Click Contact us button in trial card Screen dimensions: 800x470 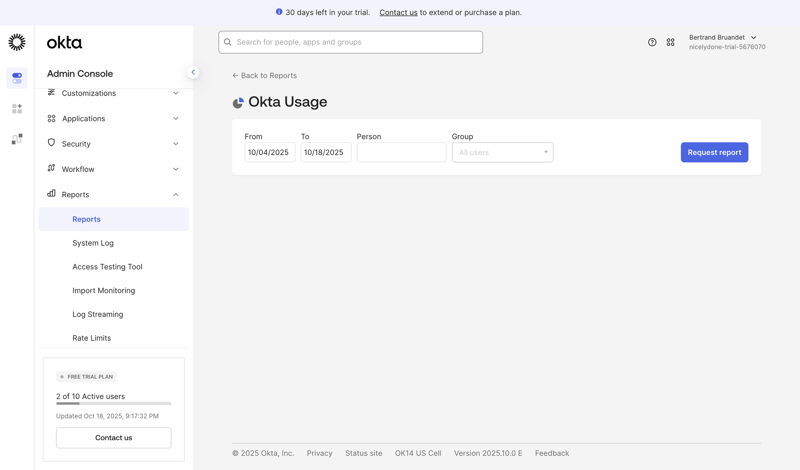click(113, 437)
